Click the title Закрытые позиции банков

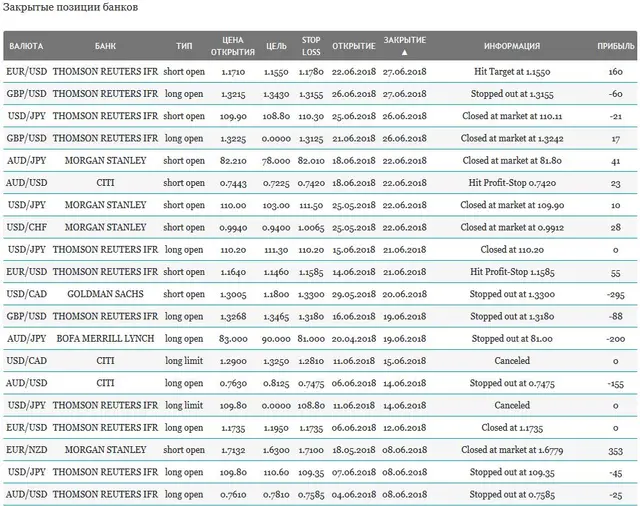(x=71, y=7)
